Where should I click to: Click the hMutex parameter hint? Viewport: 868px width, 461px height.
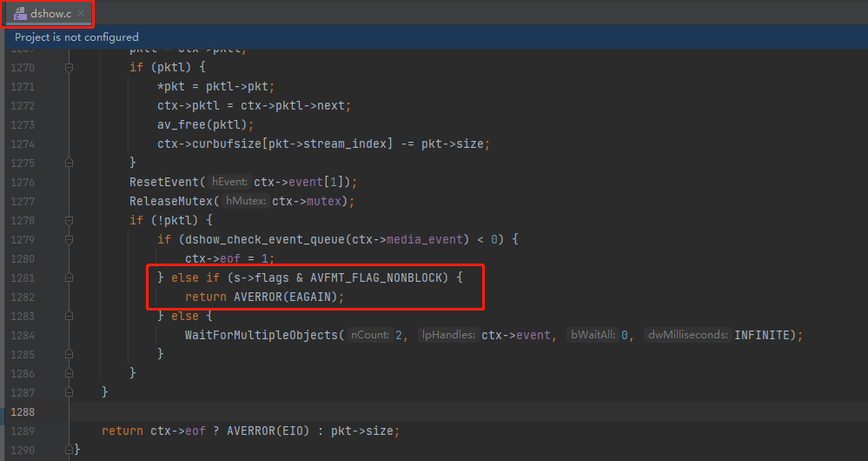pos(247,201)
